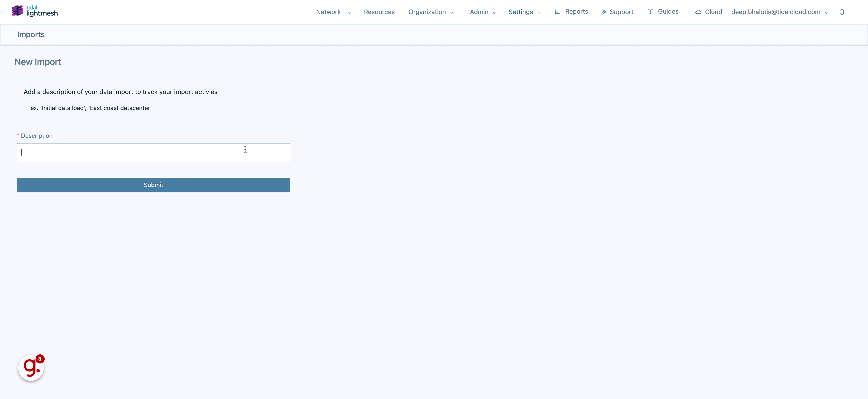Click inside the Description input field

tap(153, 152)
